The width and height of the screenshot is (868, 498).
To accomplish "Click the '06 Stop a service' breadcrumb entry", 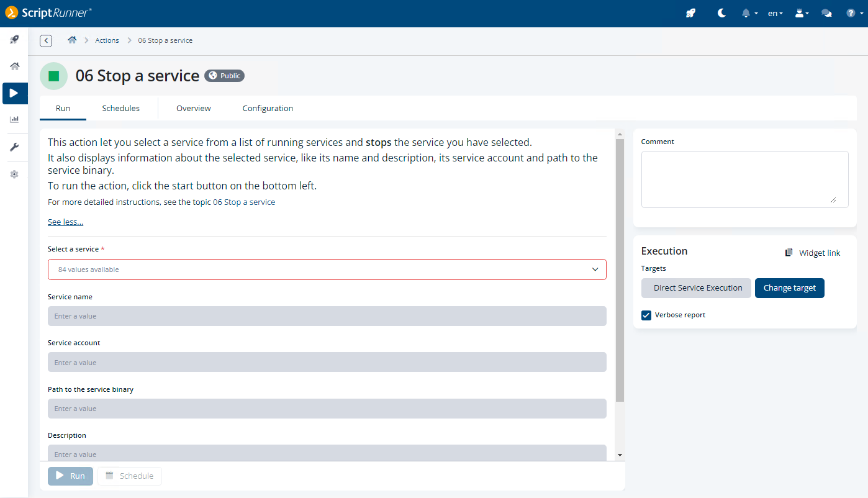I will coord(165,40).
